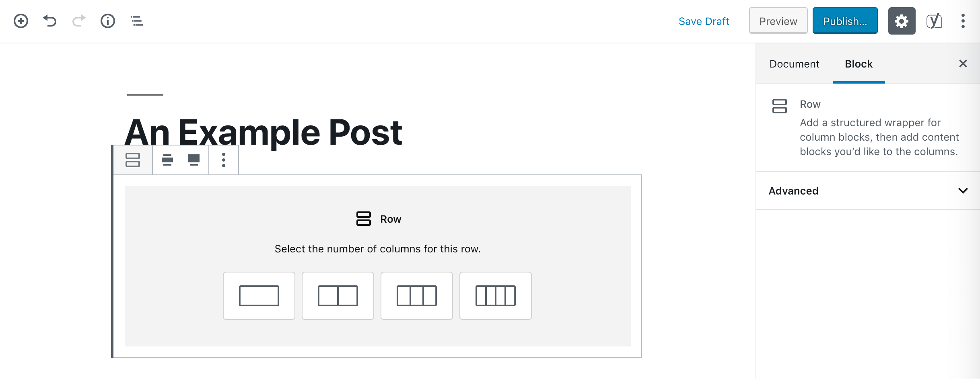Screen dimensions: 980x379
Task: Undo the last action
Action: 50,21
